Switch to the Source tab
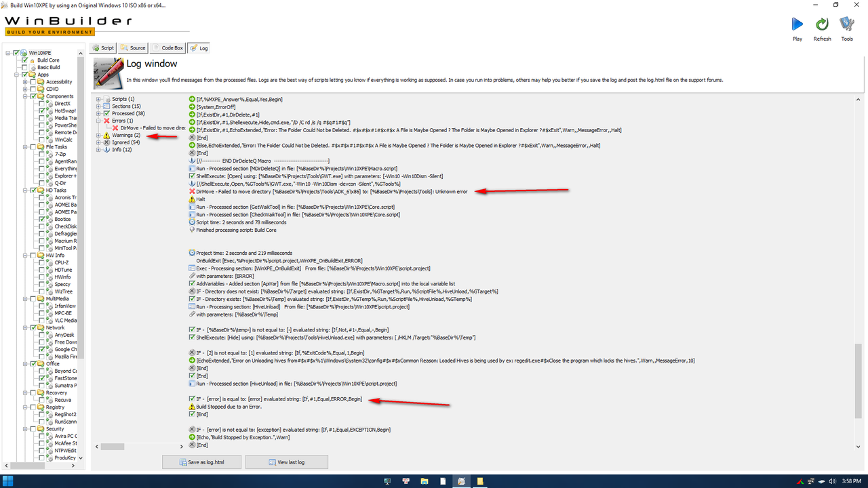Viewport: 868px width, 488px height. pos(133,48)
